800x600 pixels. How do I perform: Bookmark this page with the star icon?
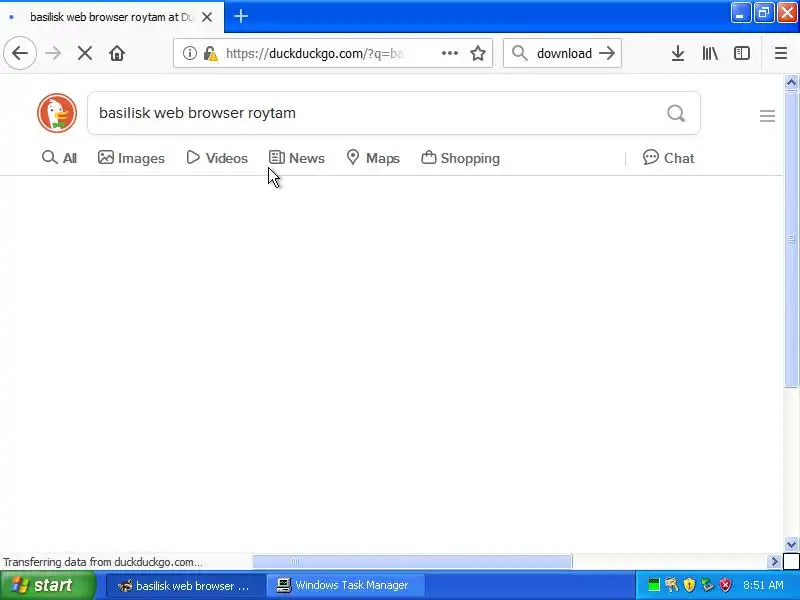(x=478, y=53)
